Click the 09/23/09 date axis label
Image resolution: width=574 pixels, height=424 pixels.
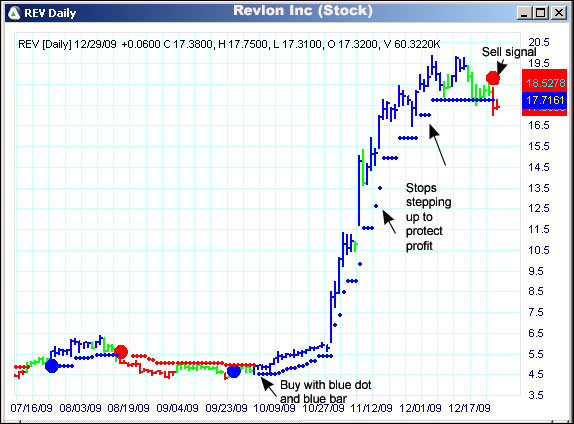pyautogui.click(x=226, y=408)
